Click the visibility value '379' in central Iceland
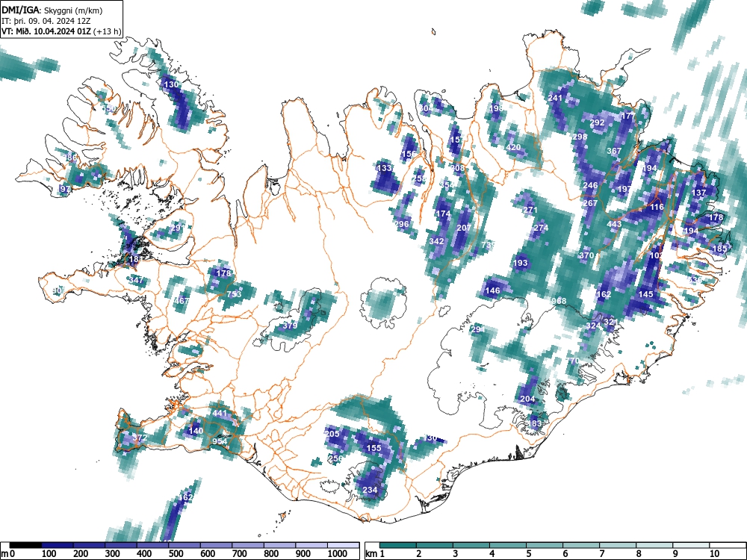Image resolution: width=747 pixels, height=560 pixels. pyautogui.click(x=290, y=326)
